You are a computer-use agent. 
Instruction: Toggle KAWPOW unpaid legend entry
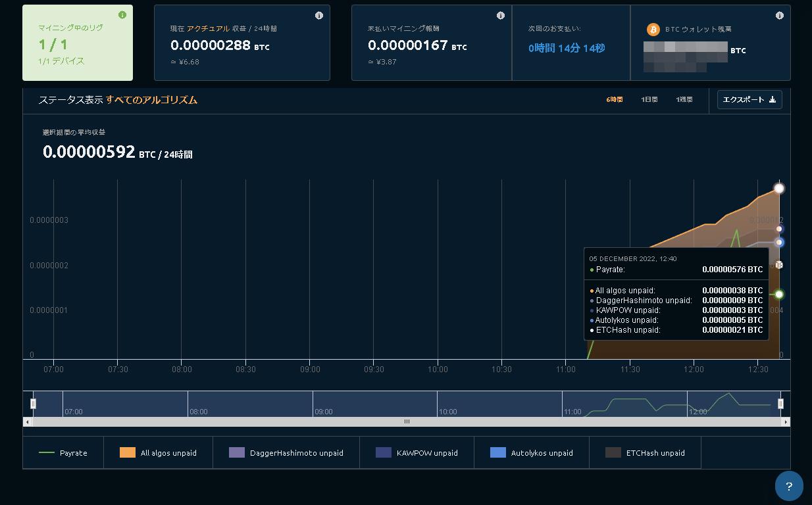tap(417, 452)
